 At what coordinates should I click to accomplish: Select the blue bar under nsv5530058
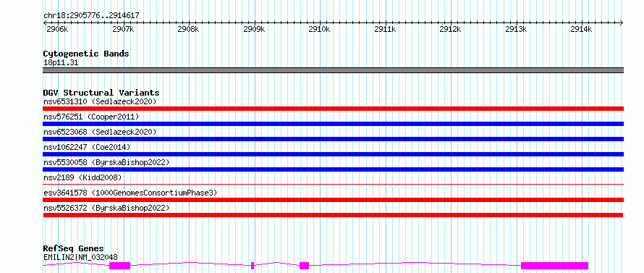click(333, 169)
